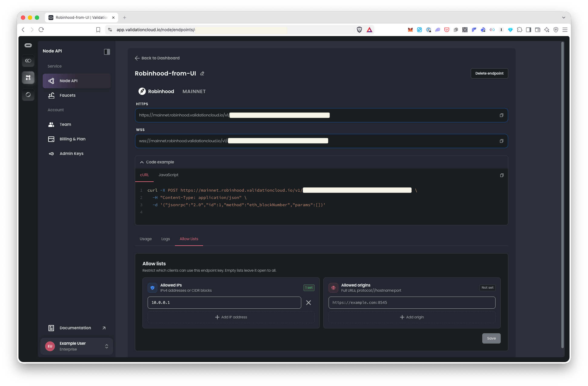The height and width of the screenshot is (386, 588).
Task: Open Brave Shields icon
Action: 359,30
